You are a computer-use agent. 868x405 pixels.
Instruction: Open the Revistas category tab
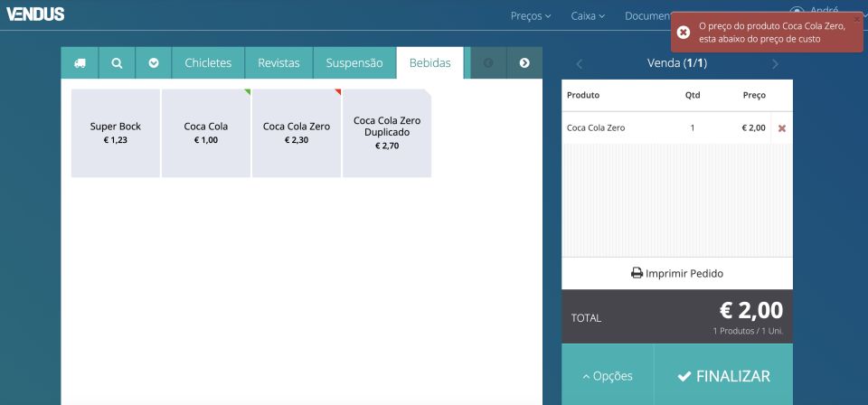[278, 63]
